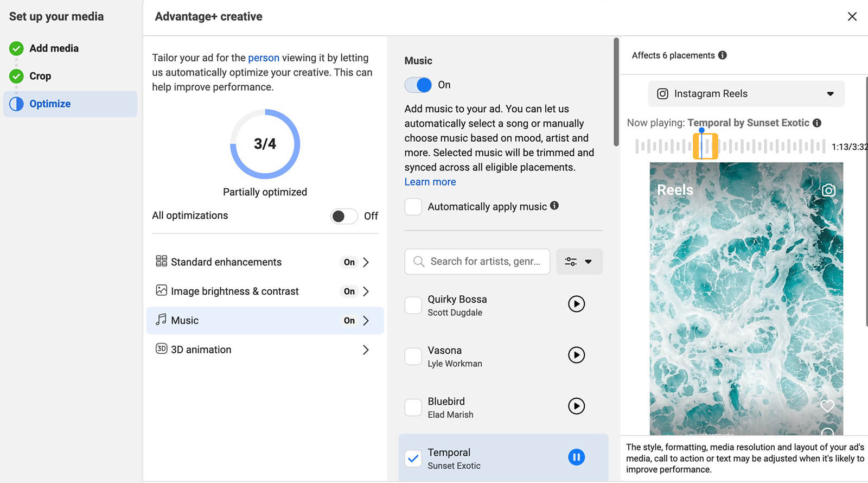
Task: Click 'Lyle Workman' artist name
Action: 455,364
